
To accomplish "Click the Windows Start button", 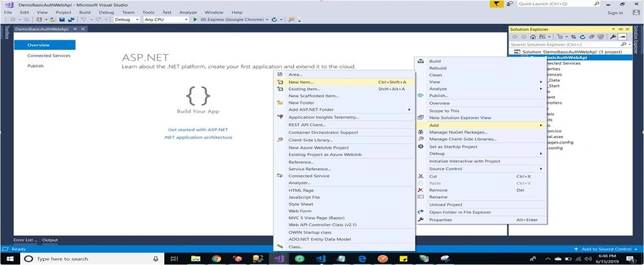I will point(10,259).
